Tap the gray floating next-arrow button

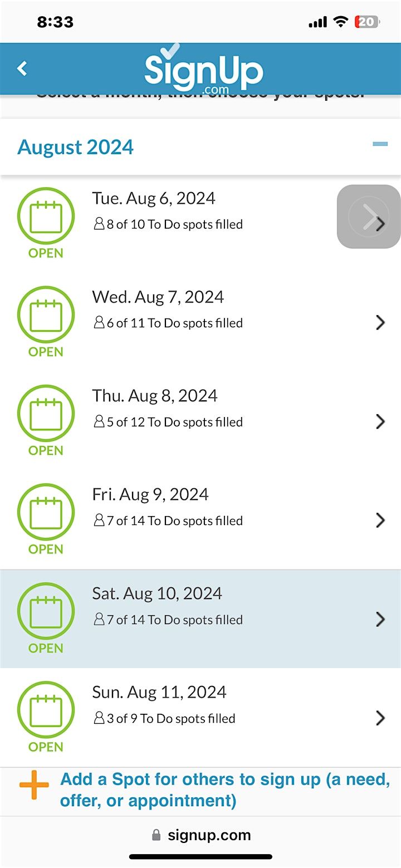point(369,217)
